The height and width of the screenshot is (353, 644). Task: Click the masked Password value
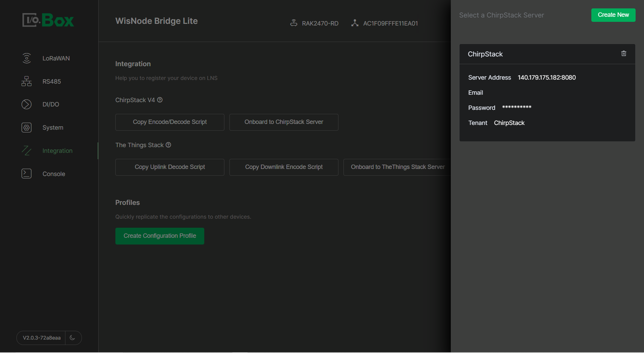point(517,108)
